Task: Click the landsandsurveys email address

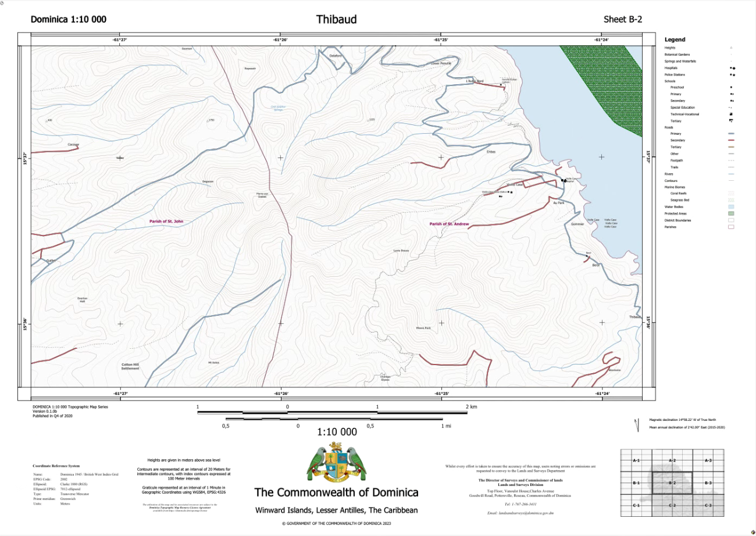Action: tap(520, 513)
